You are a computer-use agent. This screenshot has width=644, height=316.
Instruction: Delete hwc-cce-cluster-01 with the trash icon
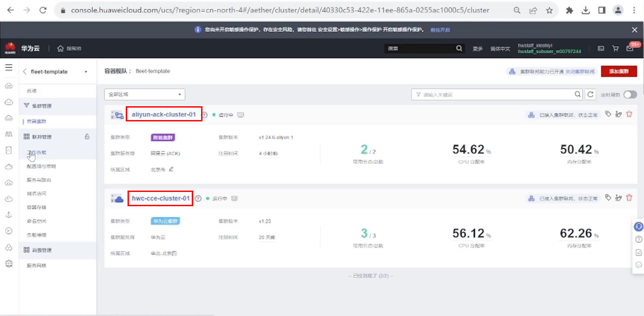pos(629,198)
